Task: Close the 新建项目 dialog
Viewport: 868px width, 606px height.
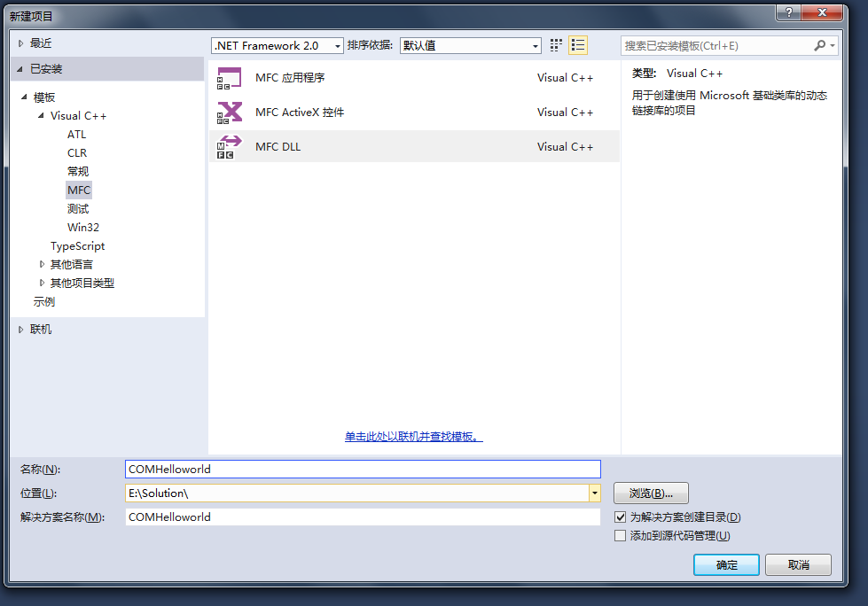Action: coord(822,12)
